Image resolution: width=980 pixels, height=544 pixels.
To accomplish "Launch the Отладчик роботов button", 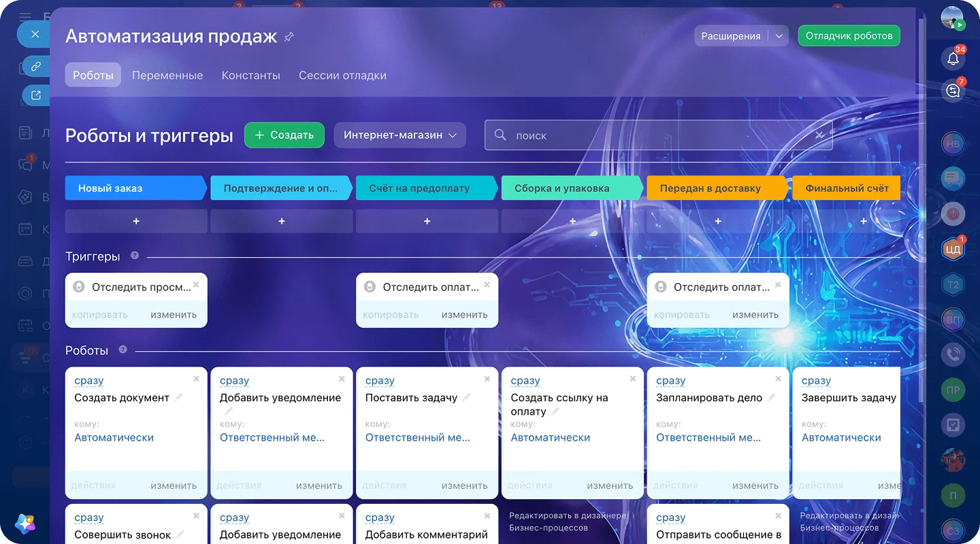I will pos(849,36).
